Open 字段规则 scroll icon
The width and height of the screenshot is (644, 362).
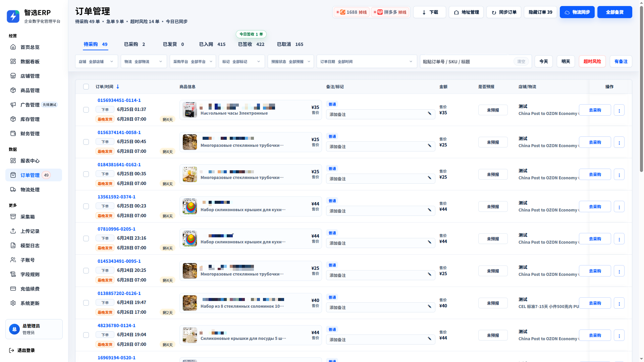(13, 274)
